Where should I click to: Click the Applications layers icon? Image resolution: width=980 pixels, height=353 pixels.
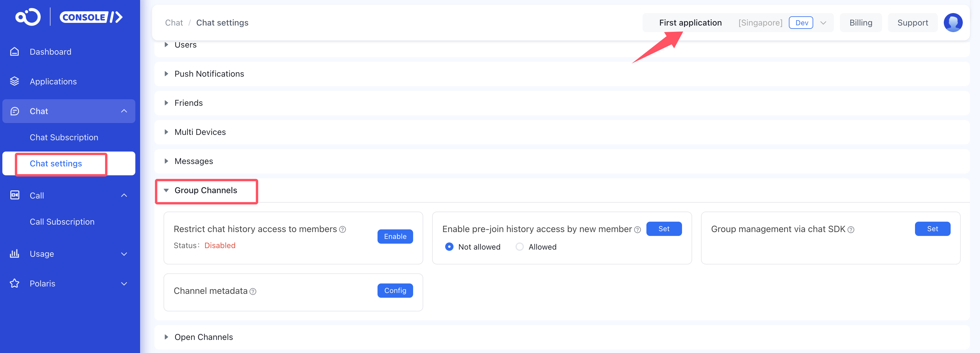[15, 81]
